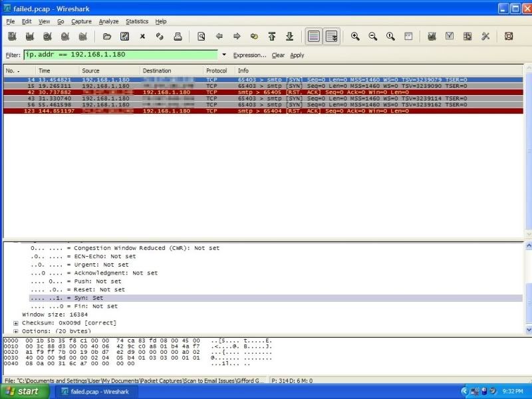Zoom out of packet text
Screen dimensions: 532x399
(373, 37)
